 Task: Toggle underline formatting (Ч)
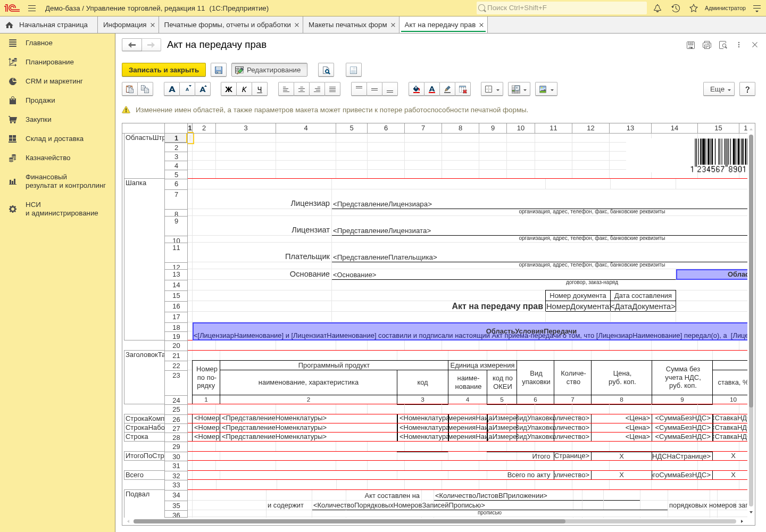(x=260, y=89)
